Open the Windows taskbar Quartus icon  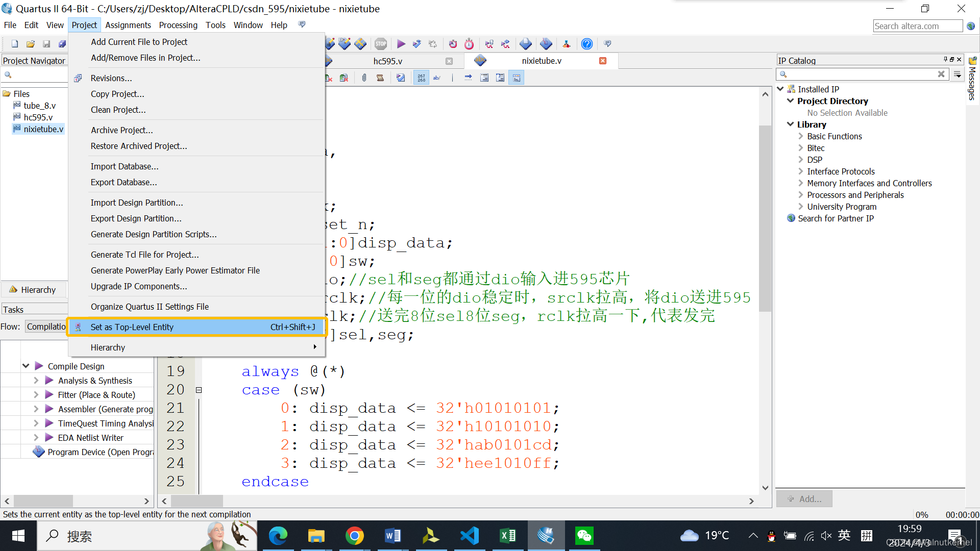546,536
